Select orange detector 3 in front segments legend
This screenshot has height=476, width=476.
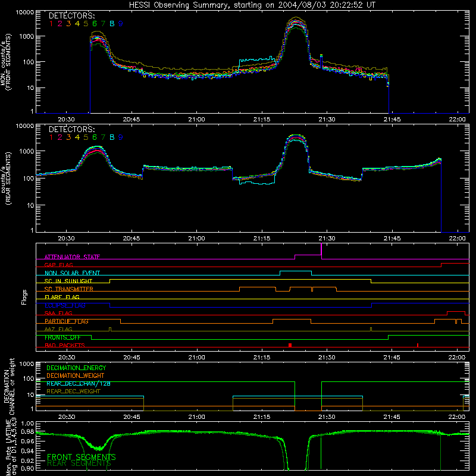click(68, 24)
